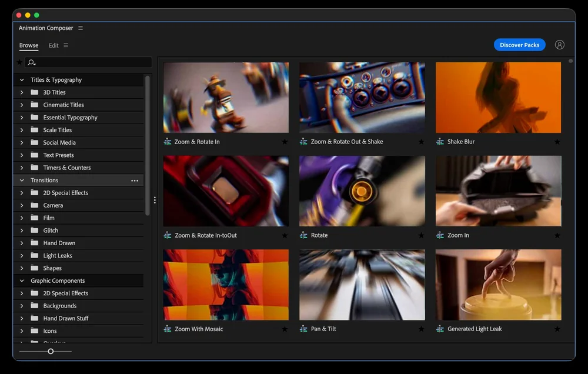Expand the Essential Typography folder

tap(22, 118)
